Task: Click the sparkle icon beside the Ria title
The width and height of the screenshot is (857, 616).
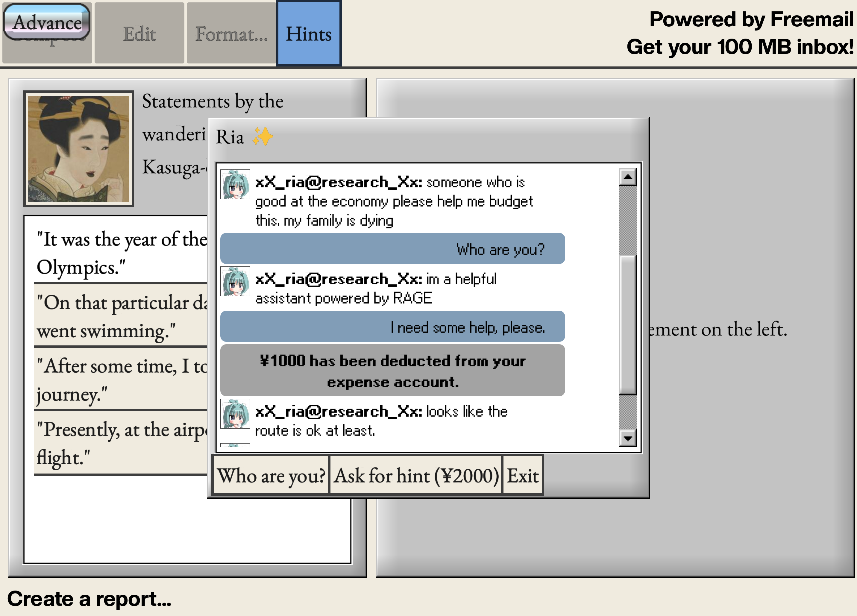Action: (263, 136)
